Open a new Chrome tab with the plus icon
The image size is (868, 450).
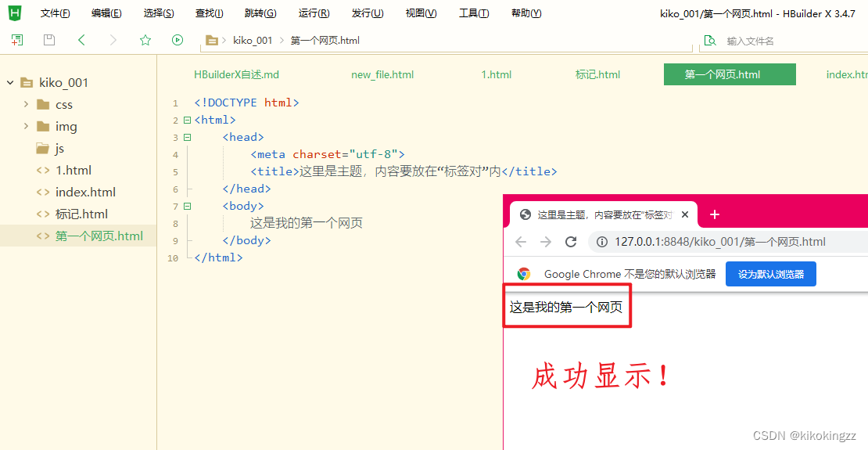click(x=715, y=214)
